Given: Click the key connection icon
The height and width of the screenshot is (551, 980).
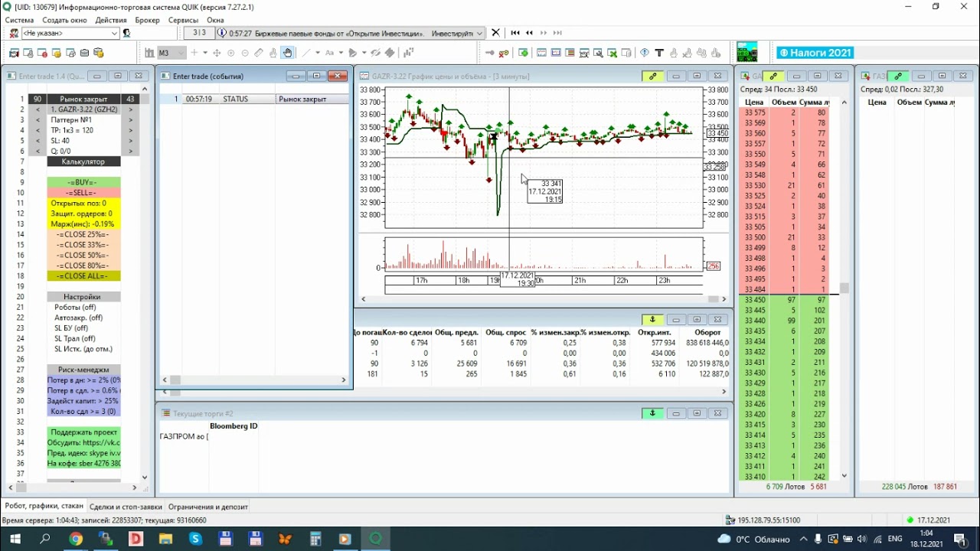Looking at the screenshot, I should pyautogui.click(x=490, y=53).
